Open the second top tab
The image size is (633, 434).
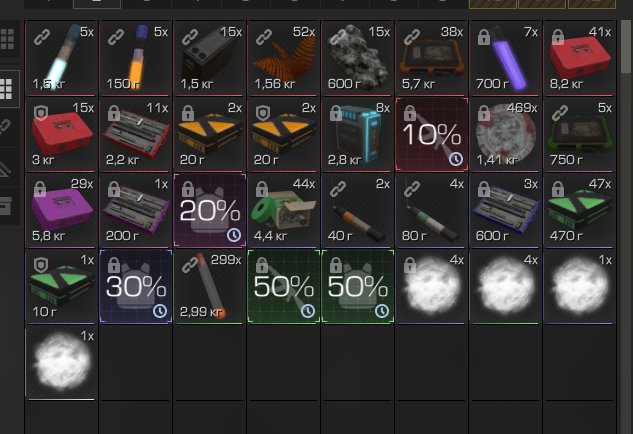coord(97,3)
